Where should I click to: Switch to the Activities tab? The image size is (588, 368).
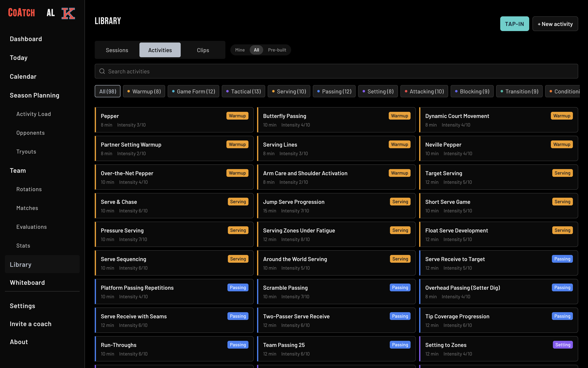(x=160, y=50)
